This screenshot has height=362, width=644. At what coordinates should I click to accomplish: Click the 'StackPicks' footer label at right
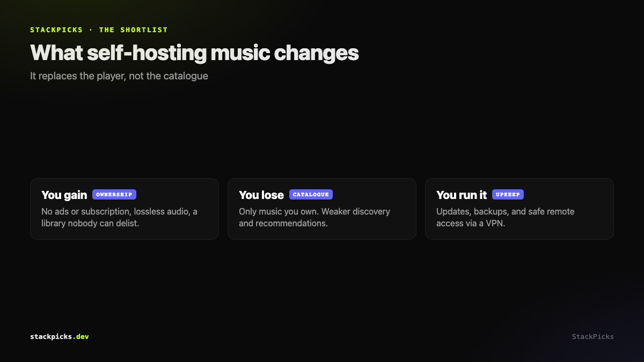coord(592,337)
